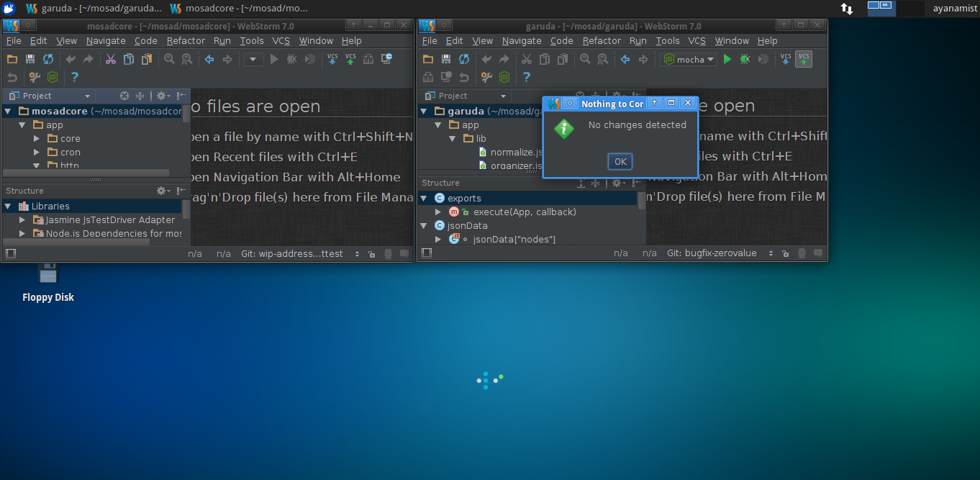The height and width of the screenshot is (480, 980).
Task: Click VCS Update Project icon in garuda toolbar
Action: coord(786,59)
